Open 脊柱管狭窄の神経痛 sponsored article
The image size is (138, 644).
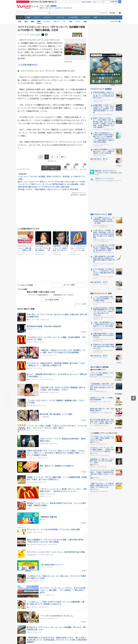(x=44, y=327)
